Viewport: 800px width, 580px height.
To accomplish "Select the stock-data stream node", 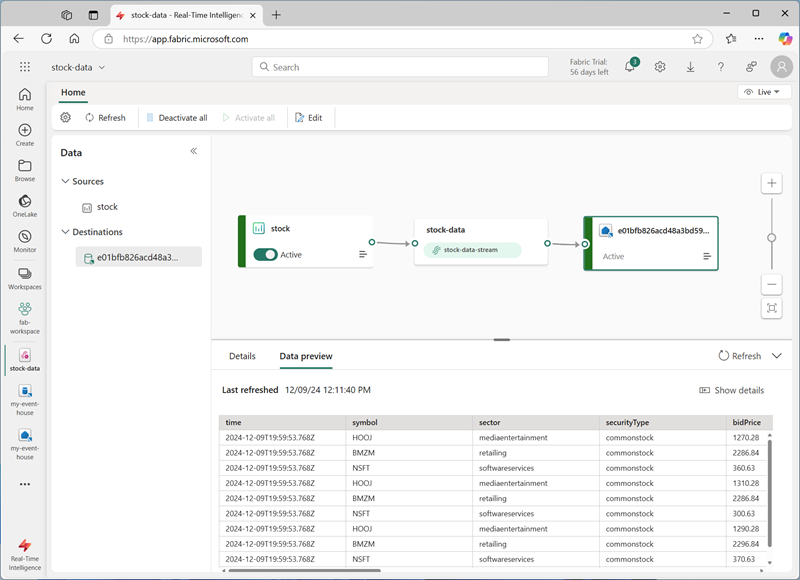I will 481,242.
